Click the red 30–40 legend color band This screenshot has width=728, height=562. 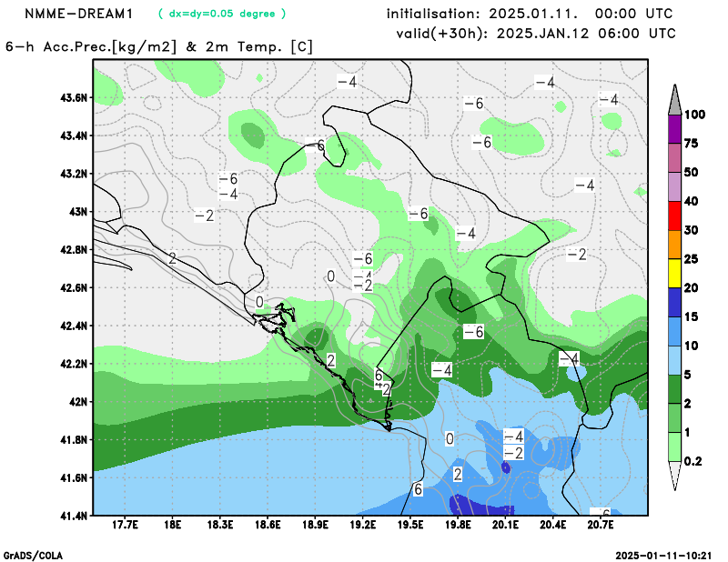[x=674, y=216]
